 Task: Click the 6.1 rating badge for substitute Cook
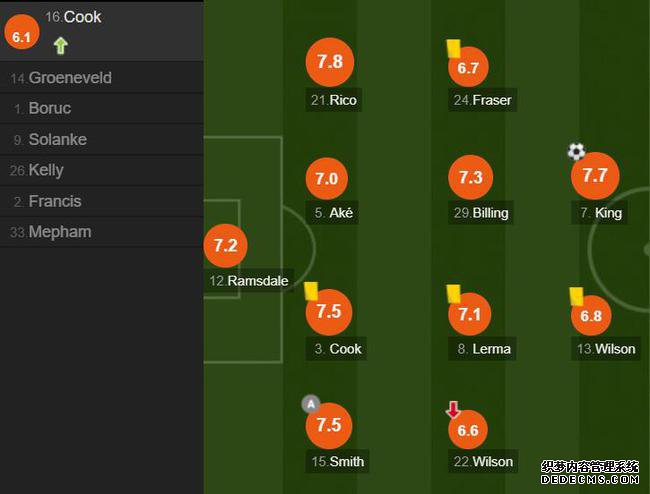tap(22, 32)
